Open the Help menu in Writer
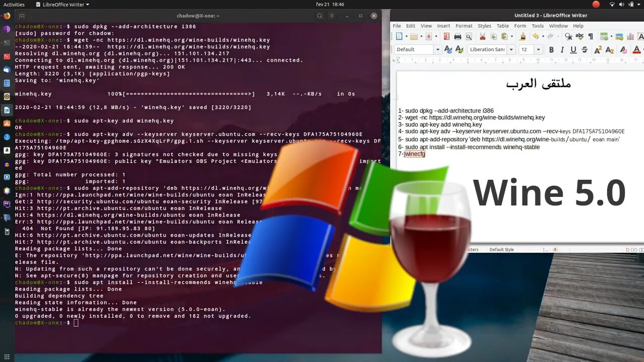The image size is (644, 362). pos(578,26)
